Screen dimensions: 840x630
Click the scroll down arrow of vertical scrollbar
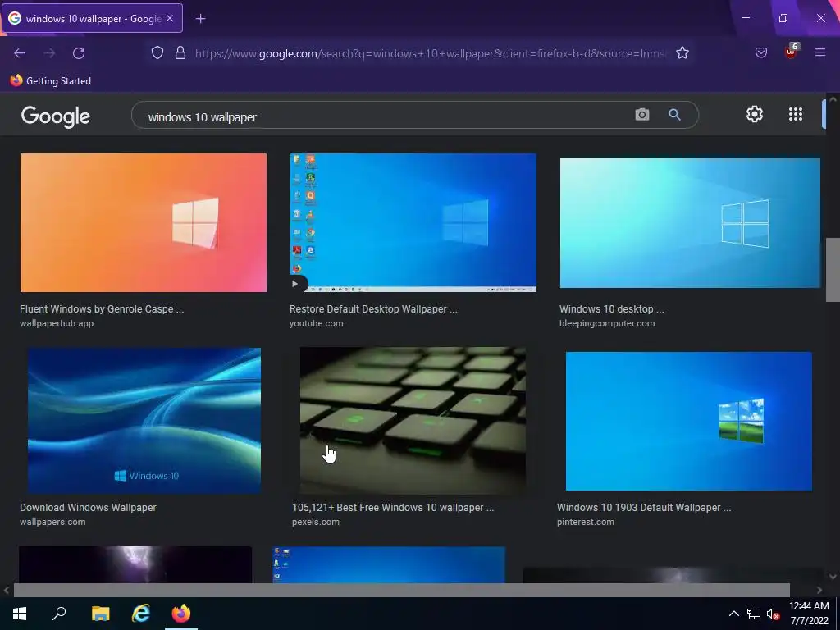pyautogui.click(x=833, y=577)
